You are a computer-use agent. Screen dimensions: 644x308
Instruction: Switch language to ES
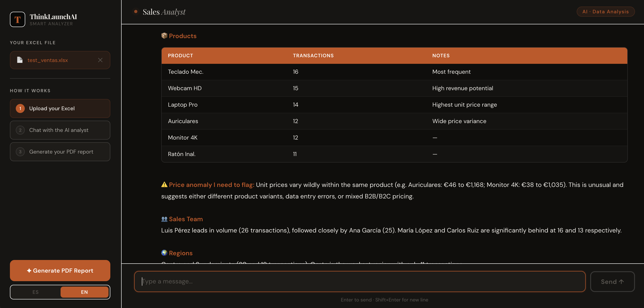pos(36,292)
